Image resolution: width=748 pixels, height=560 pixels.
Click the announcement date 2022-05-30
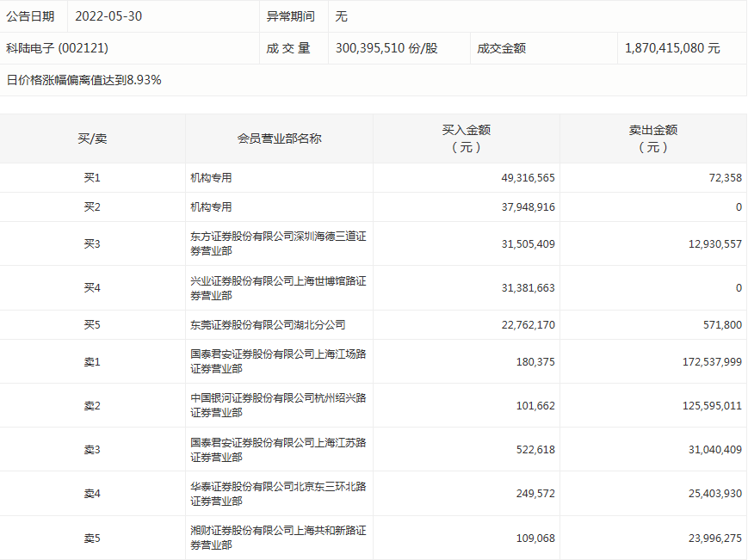tap(108, 16)
